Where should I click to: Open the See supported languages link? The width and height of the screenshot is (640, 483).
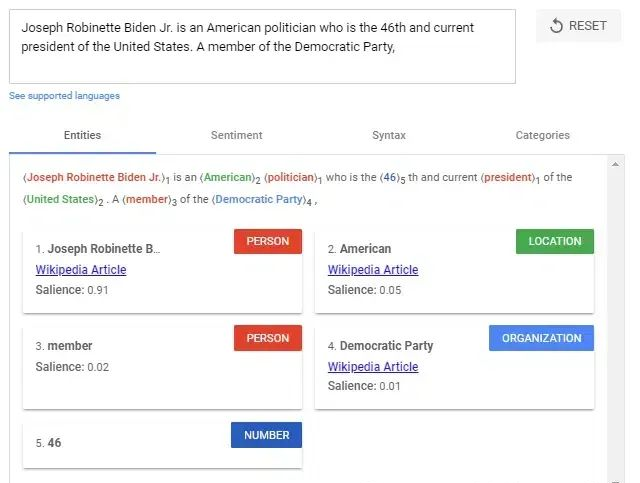(x=64, y=96)
